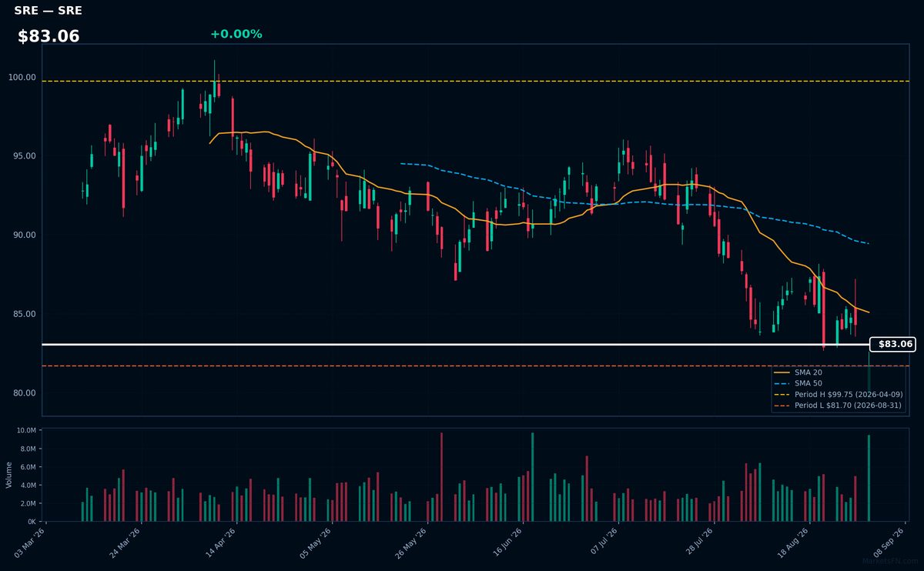Click the final green volume bar near September

(x=869, y=479)
